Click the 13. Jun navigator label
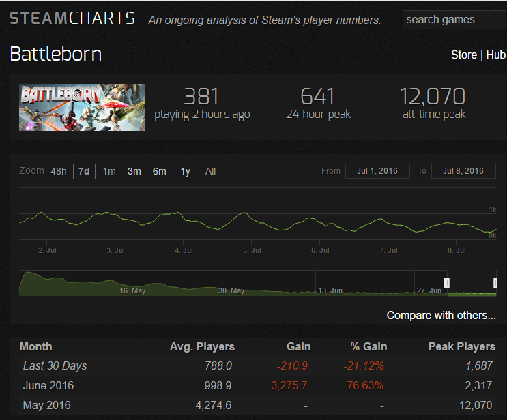Image resolution: width=507 pixels, height=420 pixels. coord(330,290)
